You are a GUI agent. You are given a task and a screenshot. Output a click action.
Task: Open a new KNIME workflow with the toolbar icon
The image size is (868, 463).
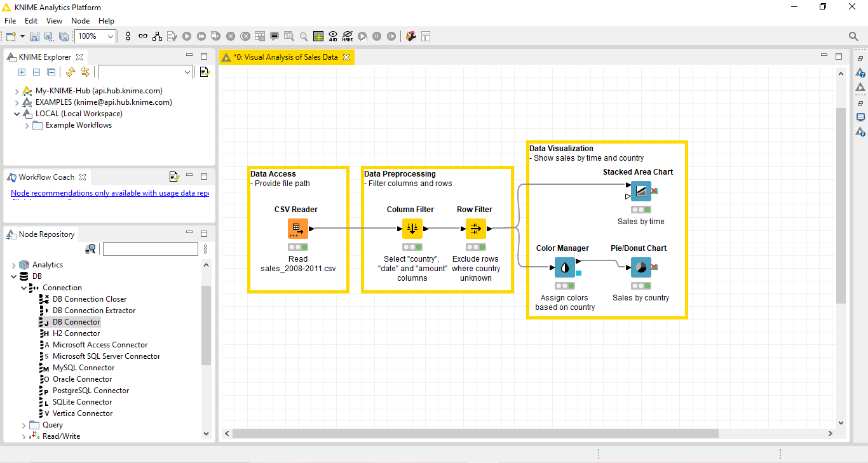(10, 36)
